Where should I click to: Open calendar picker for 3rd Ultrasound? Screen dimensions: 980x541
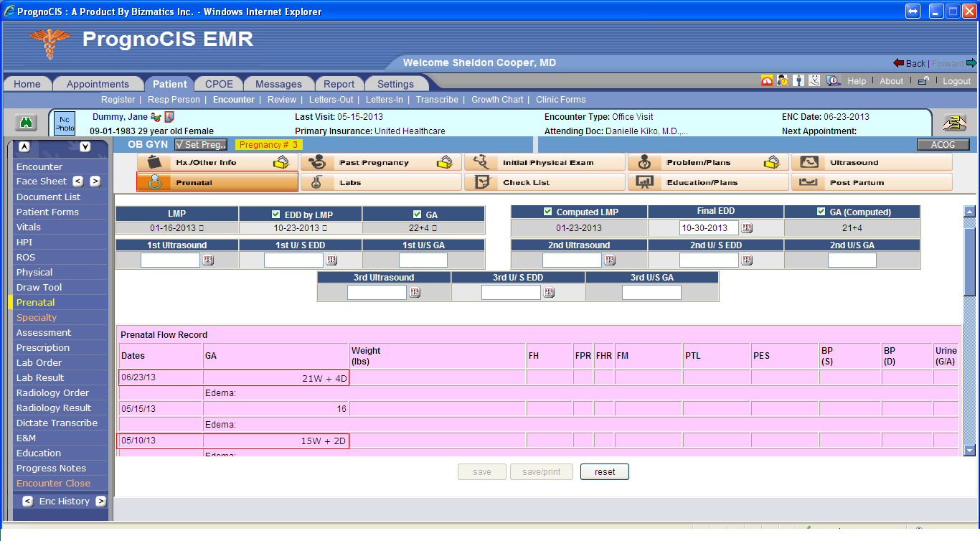click(x=415, y=292)
